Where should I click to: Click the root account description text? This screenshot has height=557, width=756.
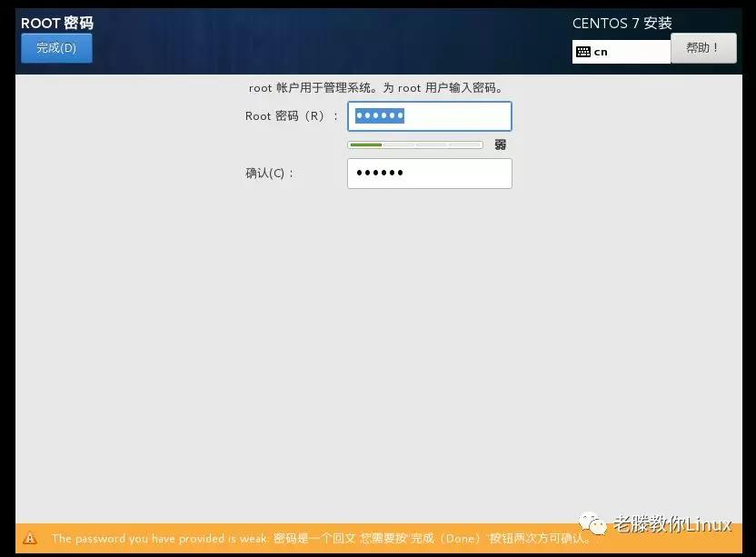tap(376, 88)
